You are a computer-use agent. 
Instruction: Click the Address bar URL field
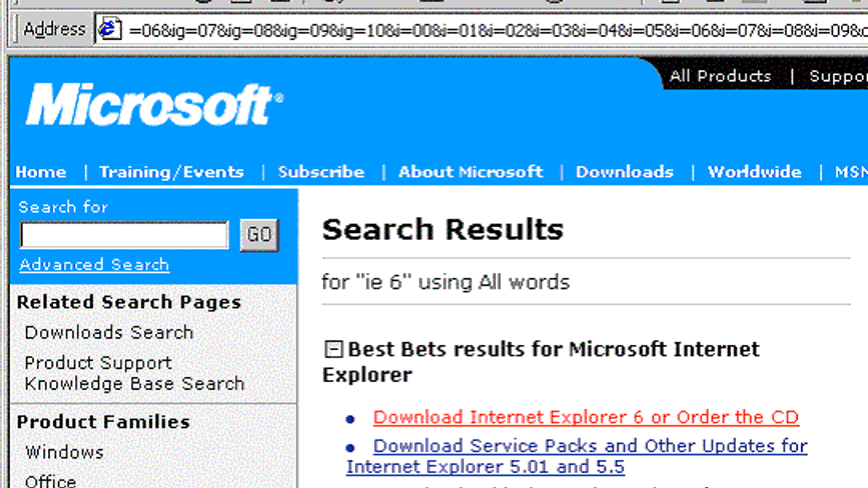coord(488,30)
